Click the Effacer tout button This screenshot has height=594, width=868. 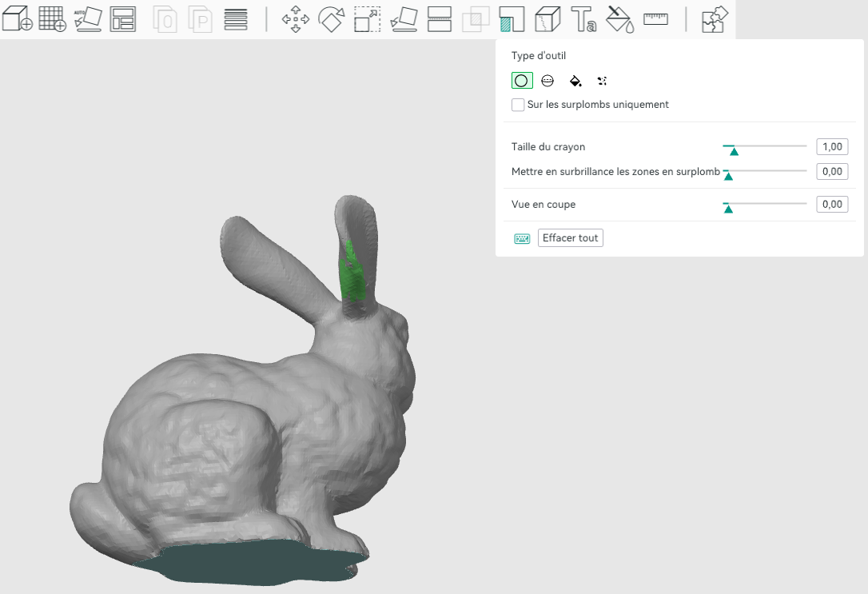click(x=570, y=238)
